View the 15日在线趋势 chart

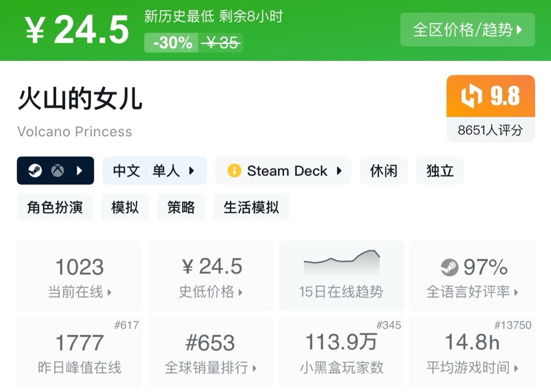341,276
